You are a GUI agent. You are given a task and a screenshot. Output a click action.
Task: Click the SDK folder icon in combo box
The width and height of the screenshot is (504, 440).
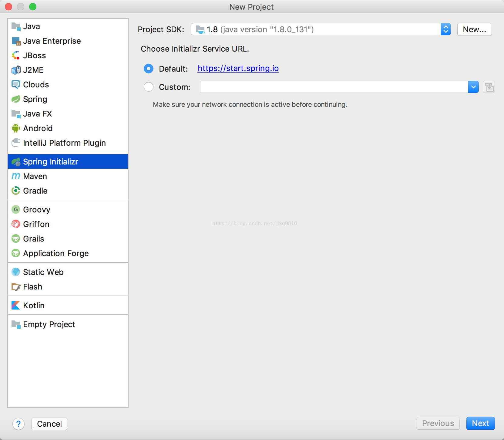coord(200,29)
